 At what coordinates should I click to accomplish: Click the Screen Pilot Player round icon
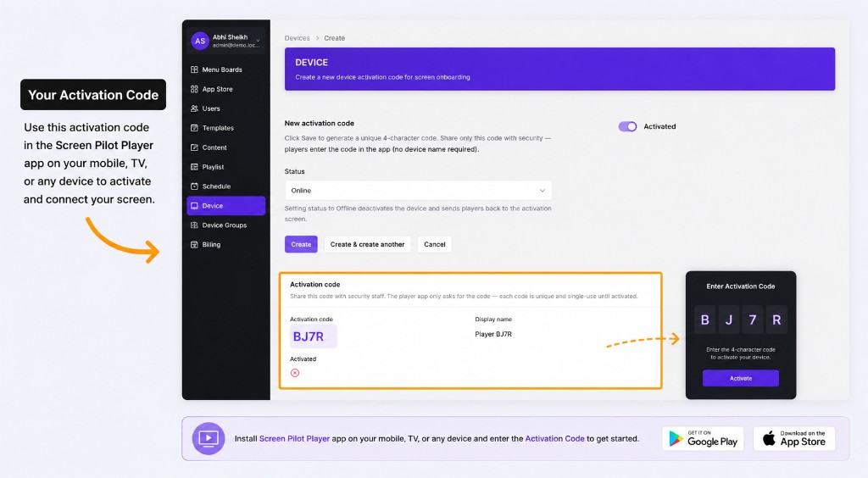pyautogui.click(x=209, y=439)
